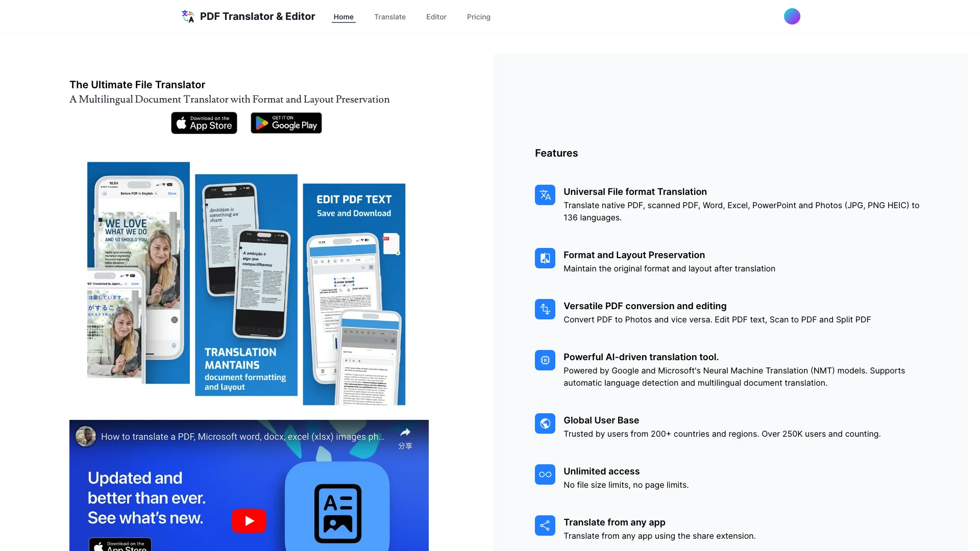
Task: Open the Editor menu item
Action: coord(436,16)
